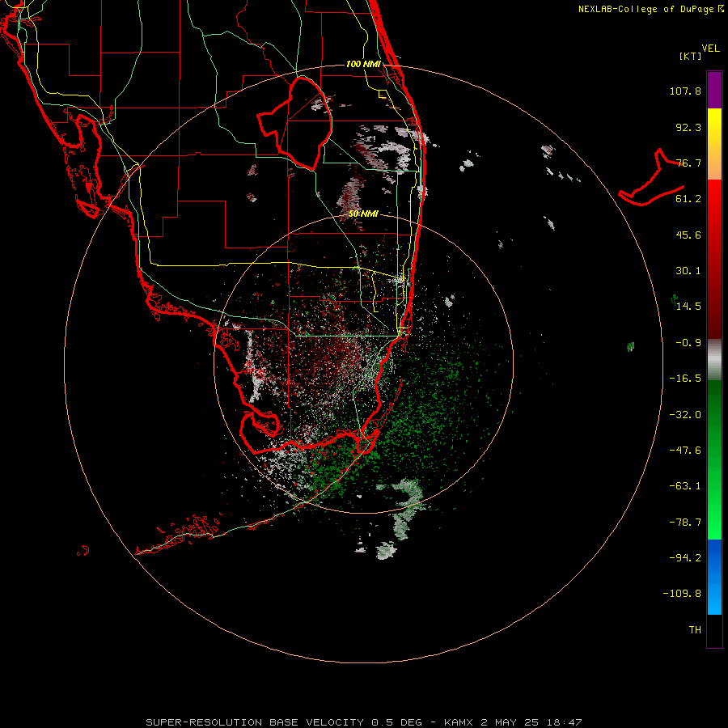Click the TH label under the scale
728x728 pixels.
(x=695, y=630)
